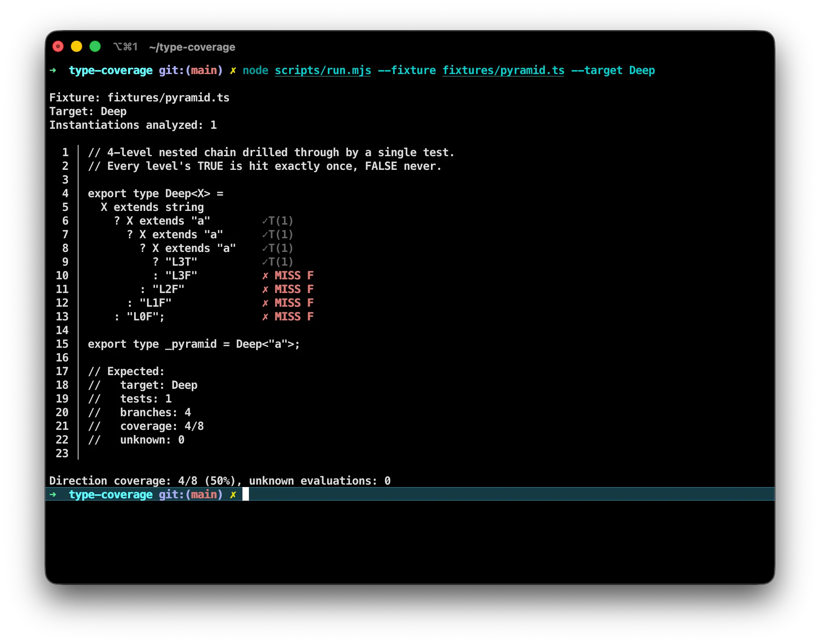Click the green zoom window button
Screen dimensions: 820x644
click(95, 47)
